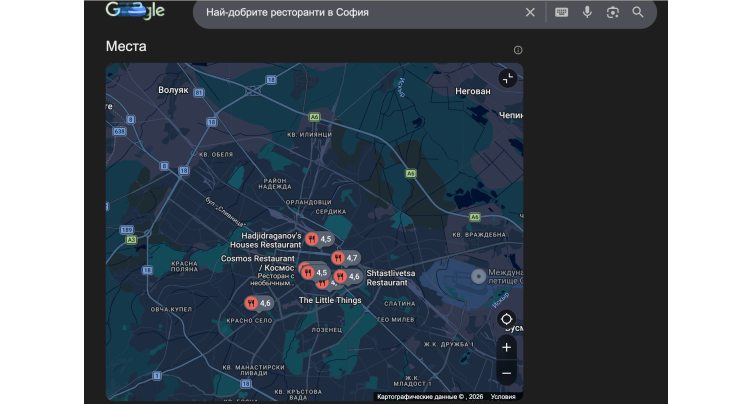Click the ГЕО МИЛЕВ district label
This screenshot has height=404, width=752.
(x=396, y=320)
